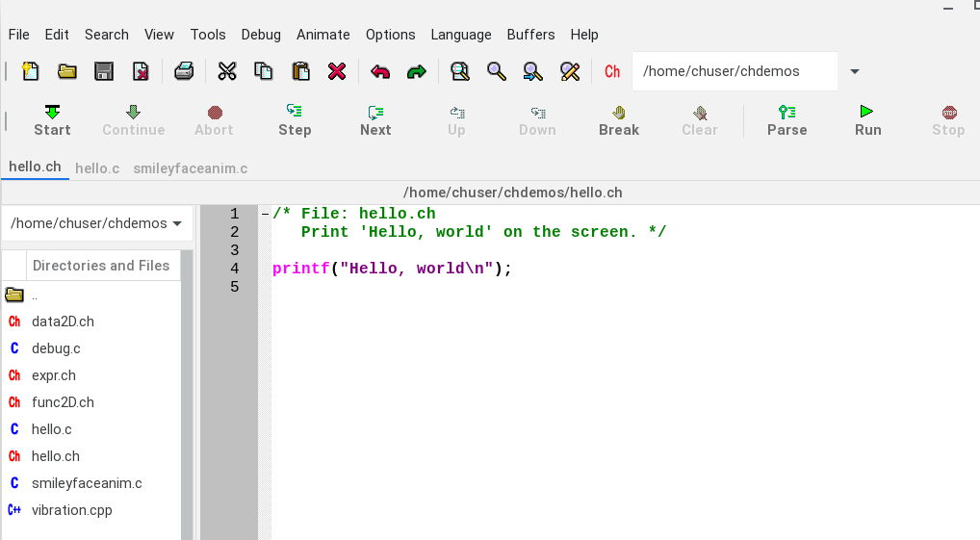The height and width of the screenshot is (540, 980).
Task: Paste from clipboard icon in toolbar
Action: [x=300, y=71]
